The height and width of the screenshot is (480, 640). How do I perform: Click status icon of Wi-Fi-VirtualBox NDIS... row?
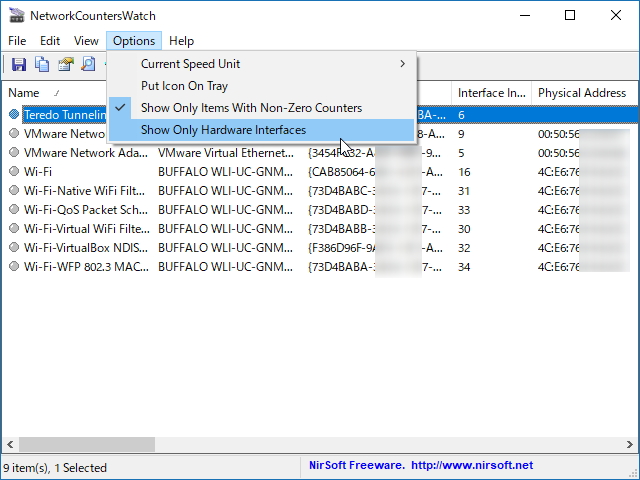14,247
